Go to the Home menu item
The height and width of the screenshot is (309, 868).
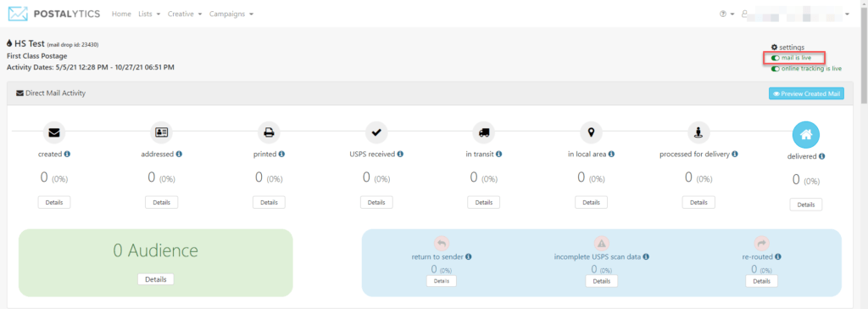pyautogui.click(x=121, y=14)
